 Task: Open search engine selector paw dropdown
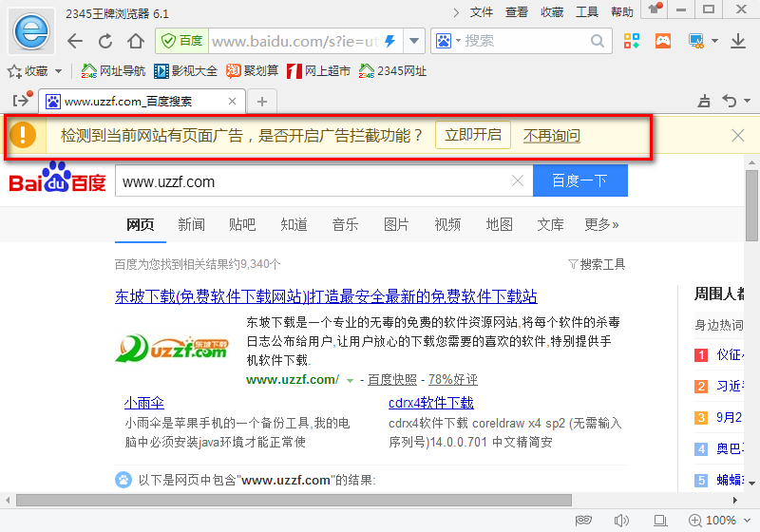click(x=447, y=41)
